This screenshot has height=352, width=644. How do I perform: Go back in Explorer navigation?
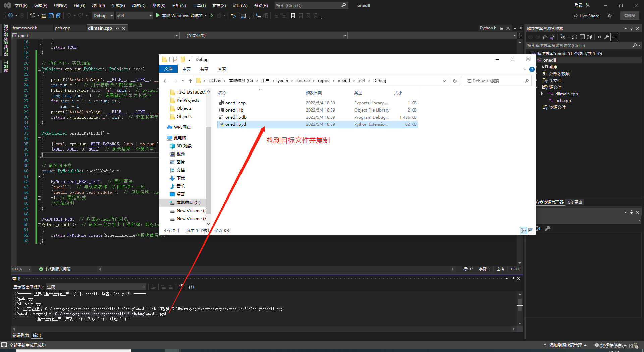[x=165, y=81]
